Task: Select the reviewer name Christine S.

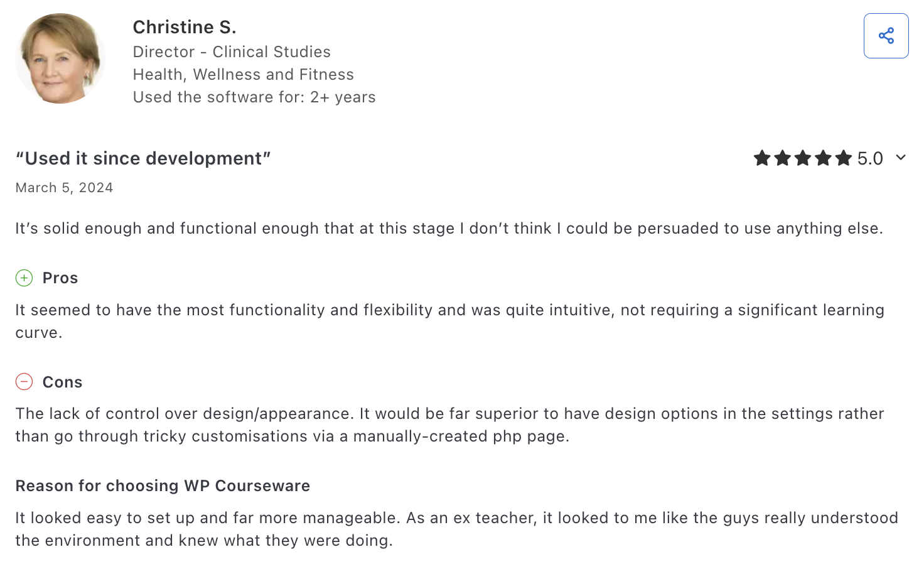Action: click(x=185, y=27)
